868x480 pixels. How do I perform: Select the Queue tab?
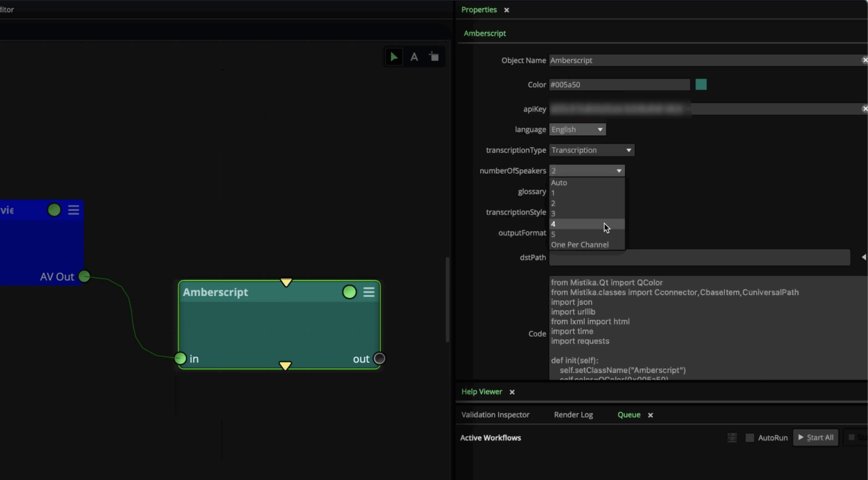click(629, 415)
